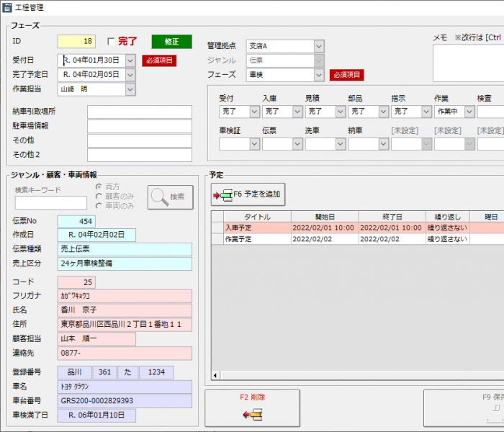This screenshot has width=504, height=432.
Task: Click the 氏名 field 香川 京子
Action: click(x=125, y=310)
